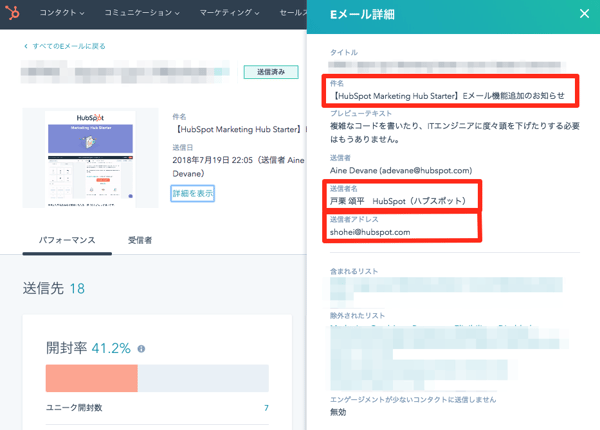Go back via すべてのEメールに戻る link
600x430 pixels.
click(69, 46)
